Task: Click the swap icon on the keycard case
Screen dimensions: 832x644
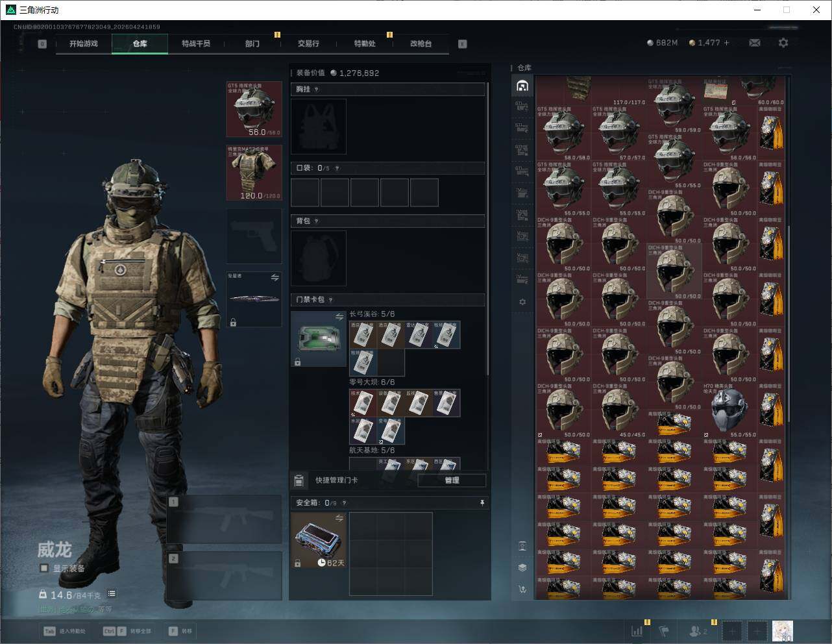Action: [x=339, y=317]
